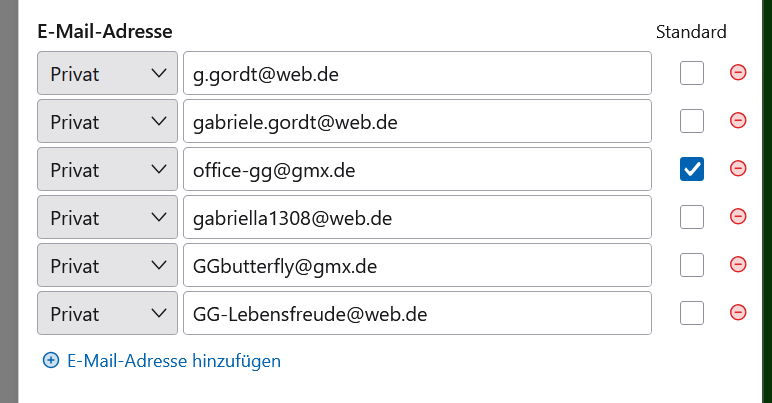Remove the office-gg@gmx.de email entry

click(738, 169)
